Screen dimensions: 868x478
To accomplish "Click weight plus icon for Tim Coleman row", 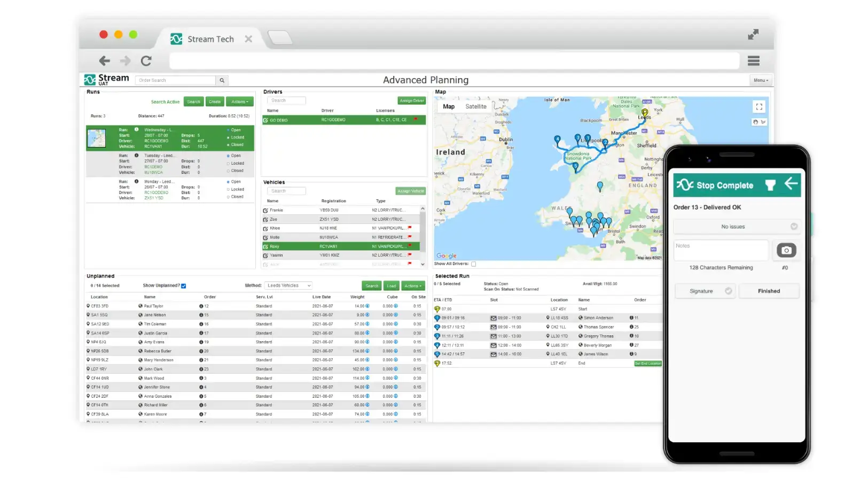I will [367, 324].
